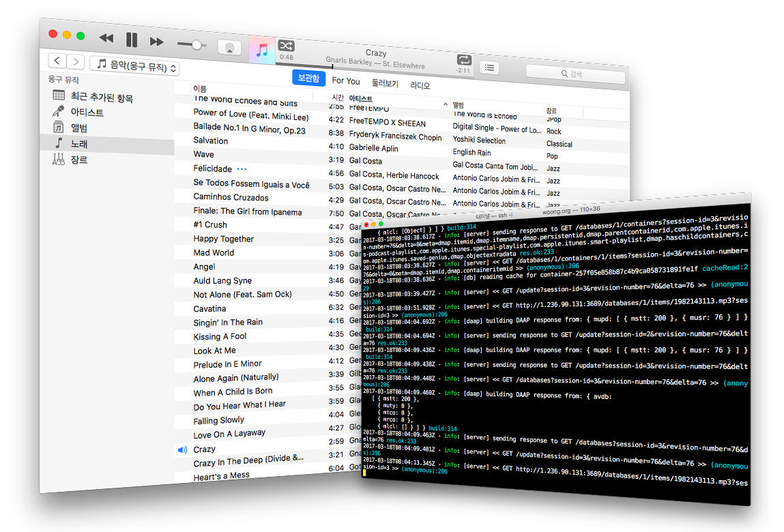
Task: Select the song Not Alone (Feat. Sam Ock)
Action: pyautogui.click(x=242, y=295)
